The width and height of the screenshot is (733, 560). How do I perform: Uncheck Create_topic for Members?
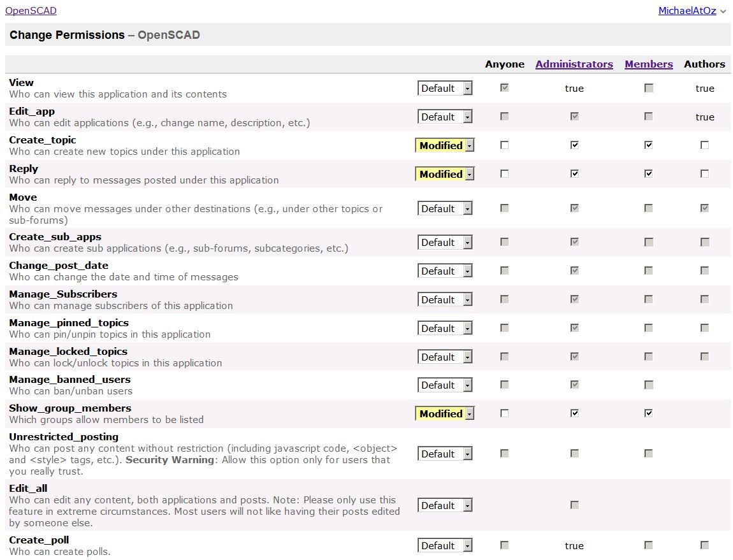pos(648,145)
